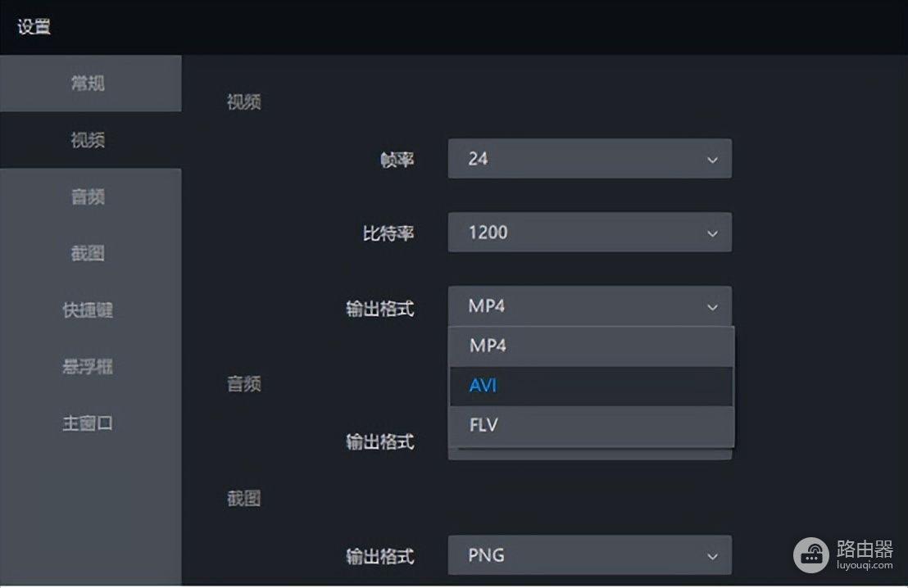Click the chevron arrow on PNG dropdown
Screen dimensions: 908x588
(x=712, y=556)
